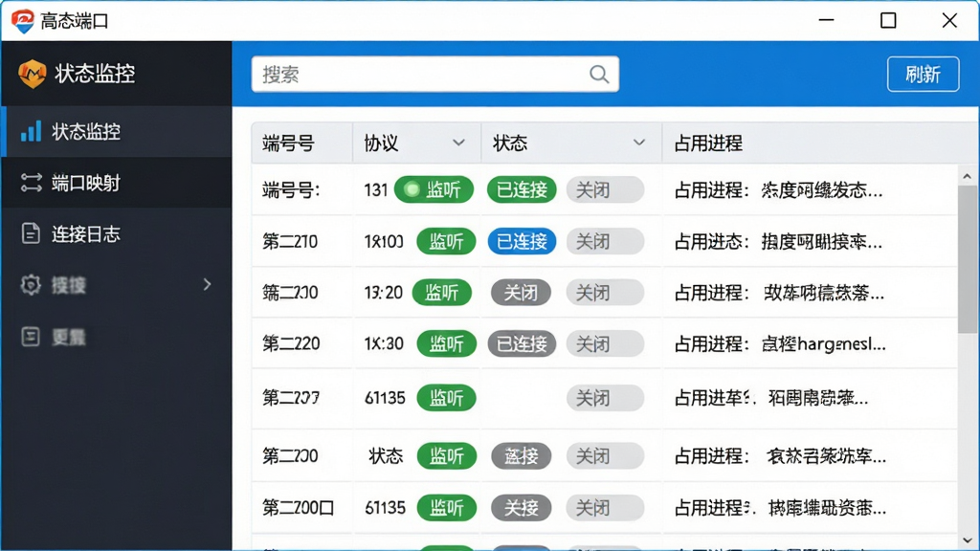980x551 pixels.
Task: Click 监听 badge in row 第二200口
Action: click(x=446, y=508)
